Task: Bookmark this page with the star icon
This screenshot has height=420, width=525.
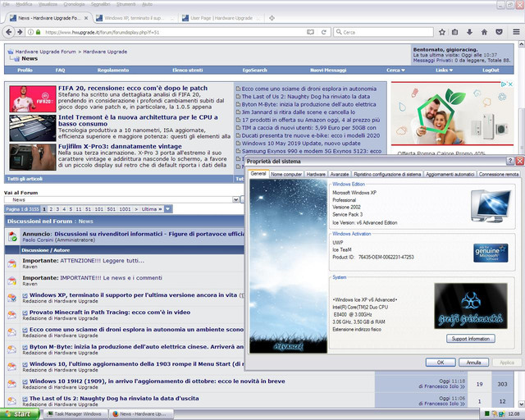Action: point(442,32)
